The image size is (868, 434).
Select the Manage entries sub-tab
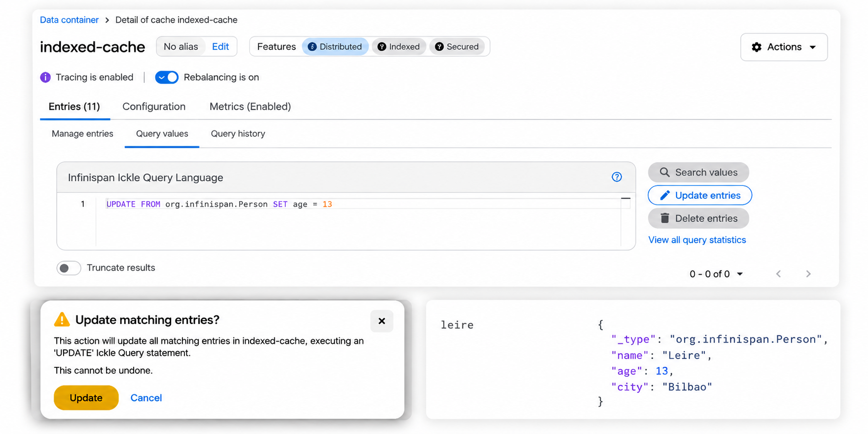point(82,134)
